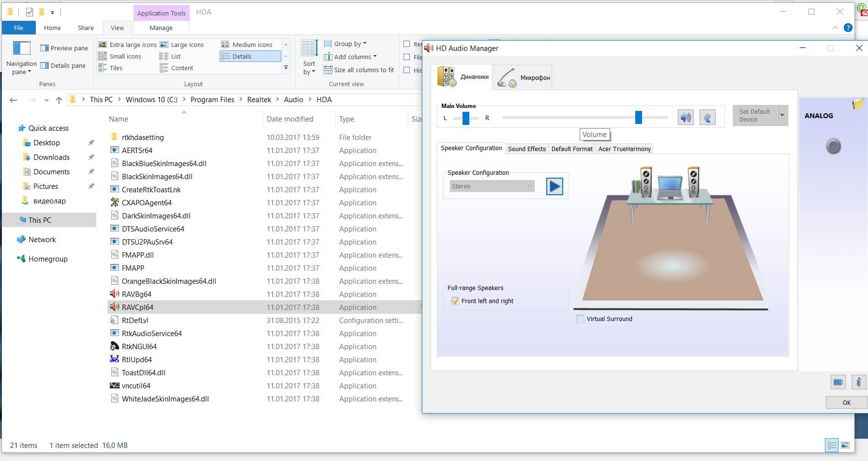Click the Main Volume slider handle
Image resolution: width=868 pixels, height=461 pixels.
coord(638,117)
